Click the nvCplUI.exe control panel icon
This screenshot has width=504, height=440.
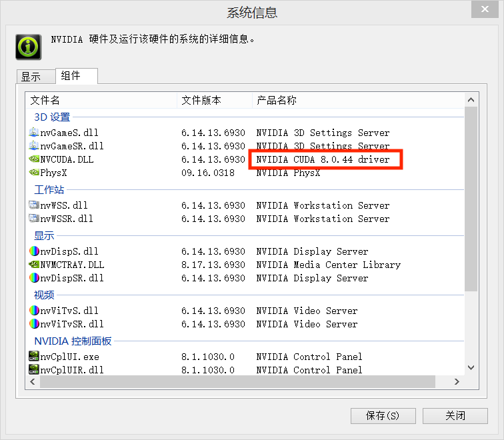pos(34,356)
